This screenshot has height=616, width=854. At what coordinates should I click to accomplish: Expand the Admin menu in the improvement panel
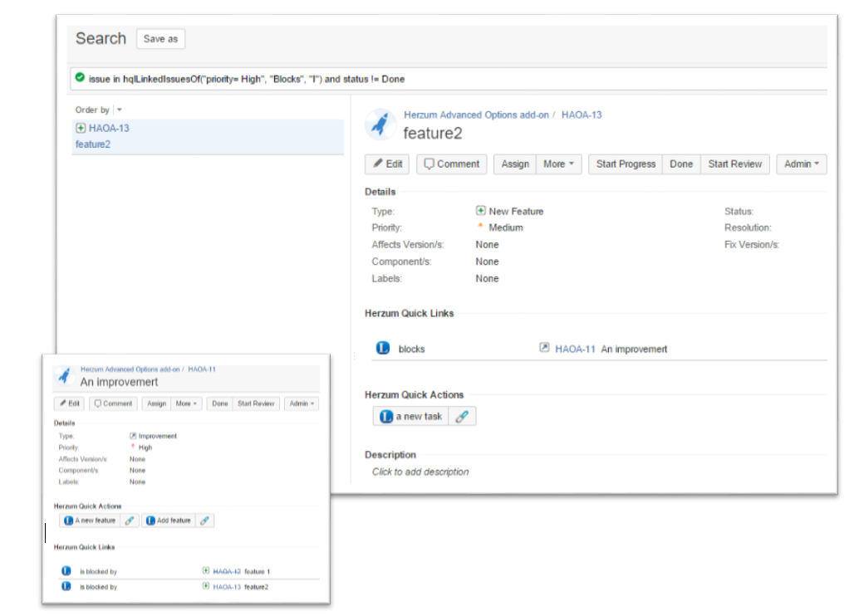(x=301, y=403)
